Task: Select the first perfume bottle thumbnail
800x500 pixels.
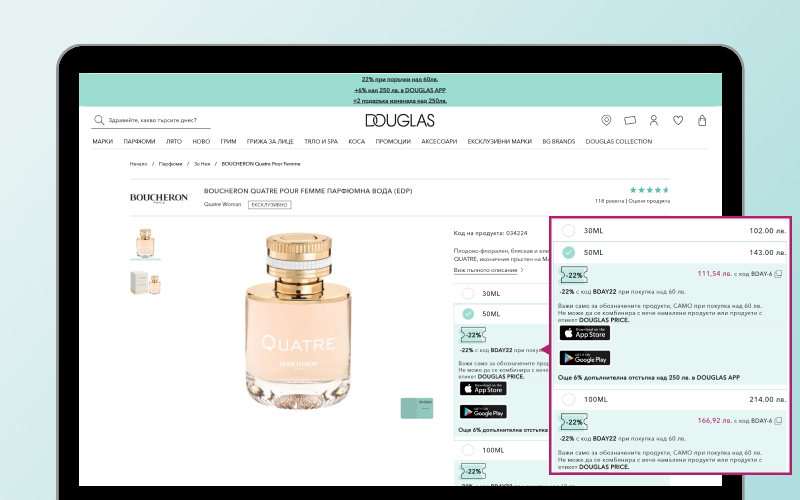Action: tap(145, 243)
